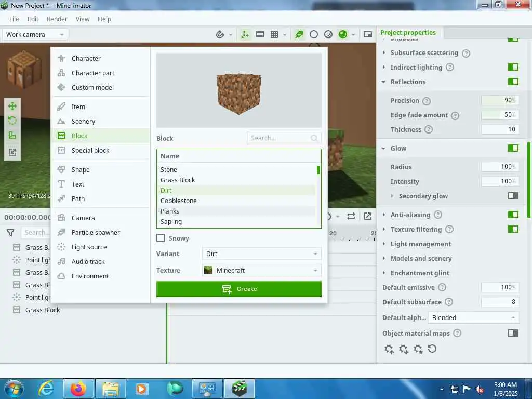532x399 pixels.
Task: Expand the Light management section
Action: pyautogui.click(x=384, y=244)
